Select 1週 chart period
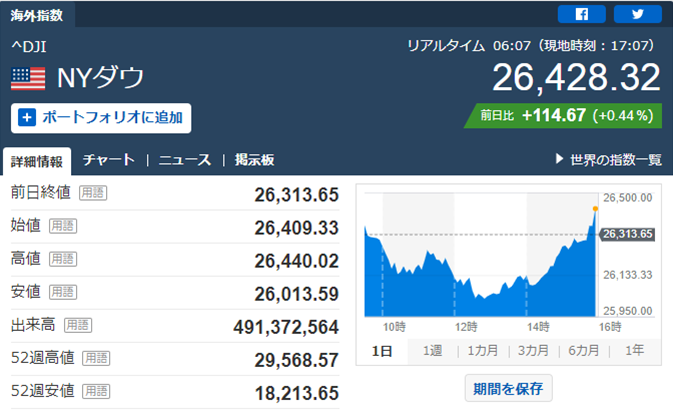 tap(433, 351)
